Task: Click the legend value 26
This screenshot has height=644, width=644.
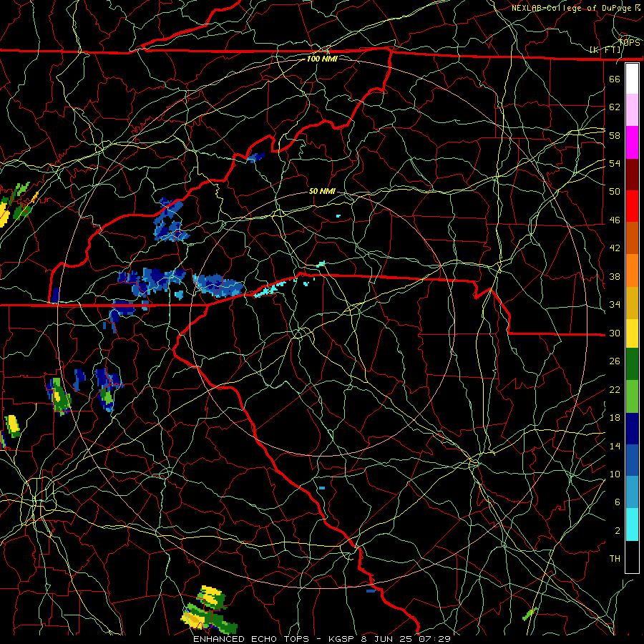Action: 615,361
